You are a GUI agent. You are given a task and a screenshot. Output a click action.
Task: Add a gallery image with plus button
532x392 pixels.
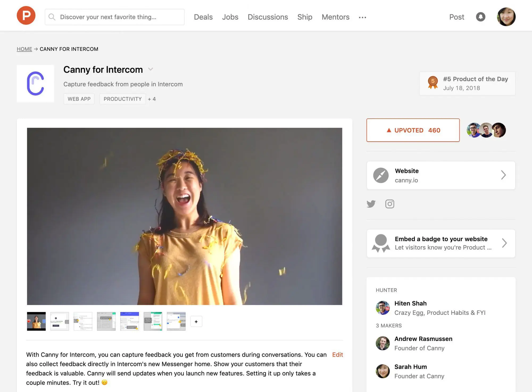pos(196,321)
